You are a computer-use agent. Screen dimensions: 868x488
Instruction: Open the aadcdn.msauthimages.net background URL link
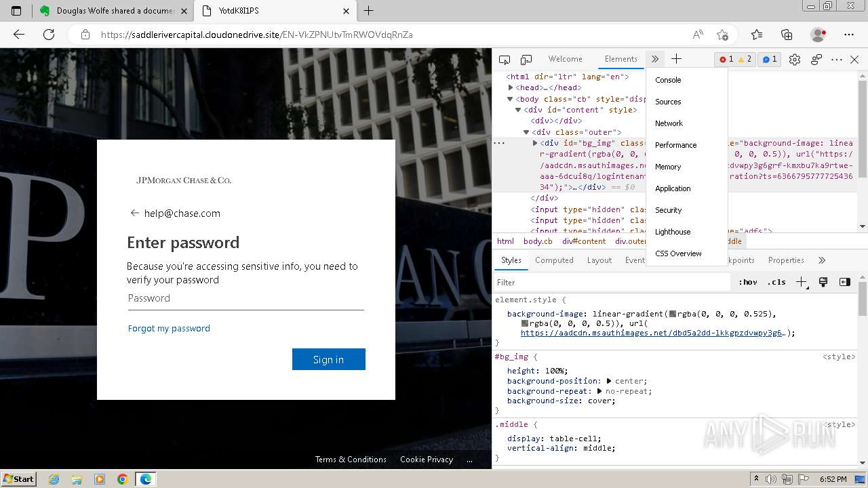(652, 333)
